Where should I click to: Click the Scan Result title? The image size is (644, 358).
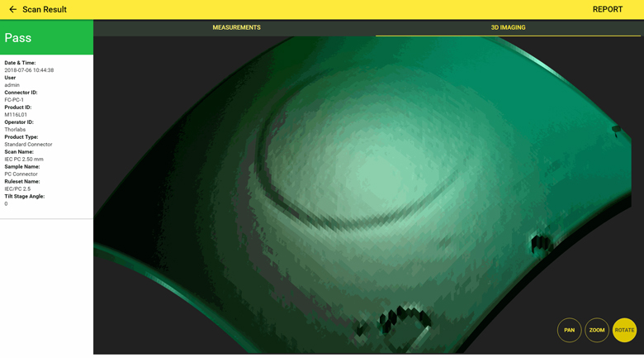(45, 10)
